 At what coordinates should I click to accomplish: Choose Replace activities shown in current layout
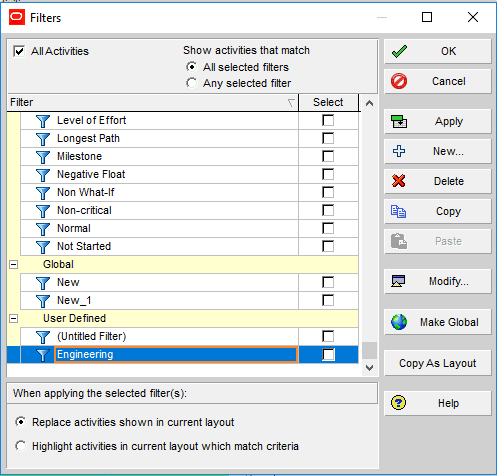click(21, 422)
